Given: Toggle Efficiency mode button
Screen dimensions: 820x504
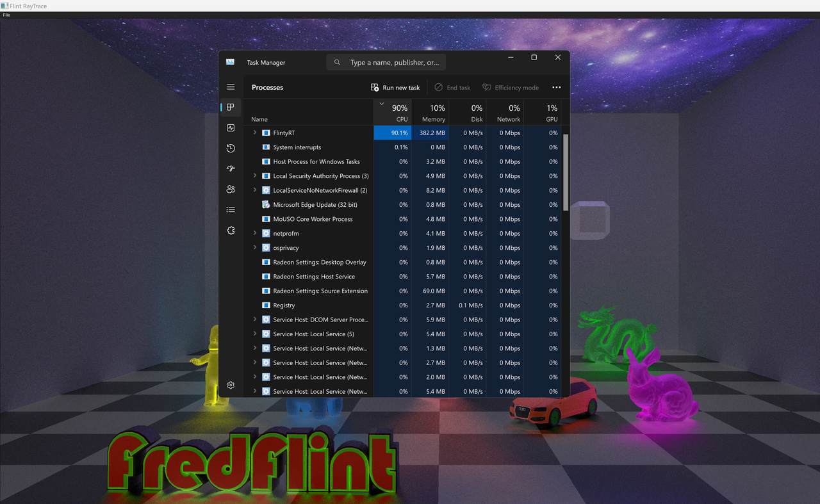Looking at the screenshot, I should (x=511, y=88).
